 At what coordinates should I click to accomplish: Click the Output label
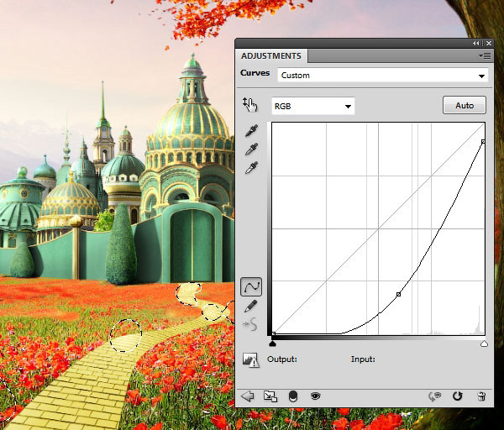pos(282,359)
